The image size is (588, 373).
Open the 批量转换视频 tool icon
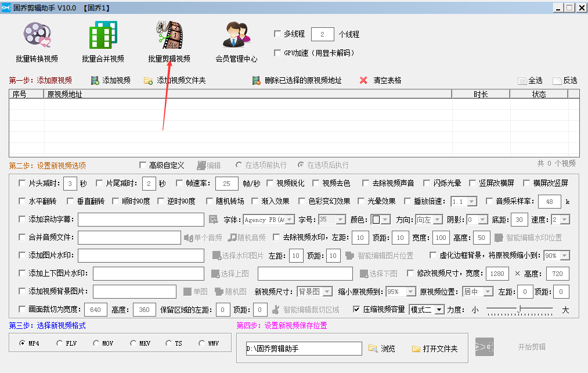(37, 35)
